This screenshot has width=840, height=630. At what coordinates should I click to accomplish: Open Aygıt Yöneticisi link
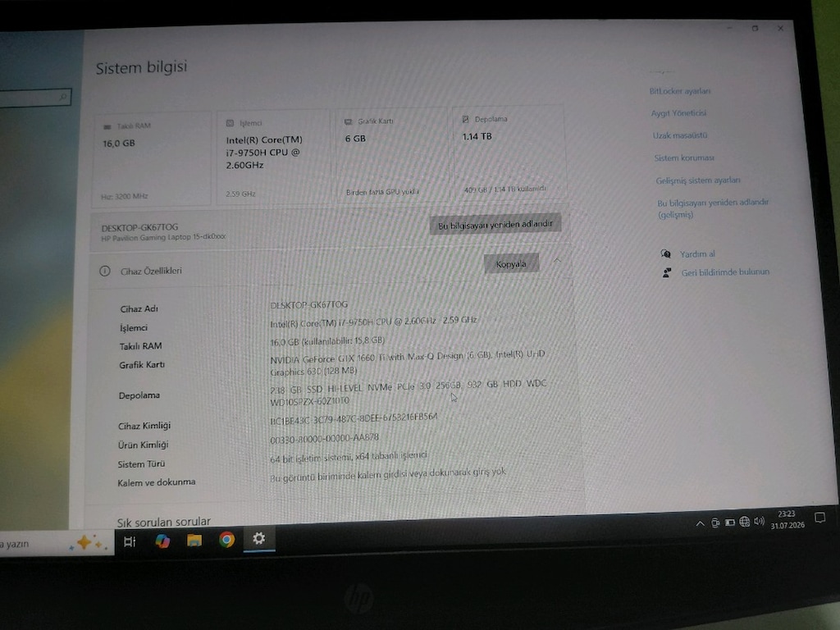click(x=678, y=113)
